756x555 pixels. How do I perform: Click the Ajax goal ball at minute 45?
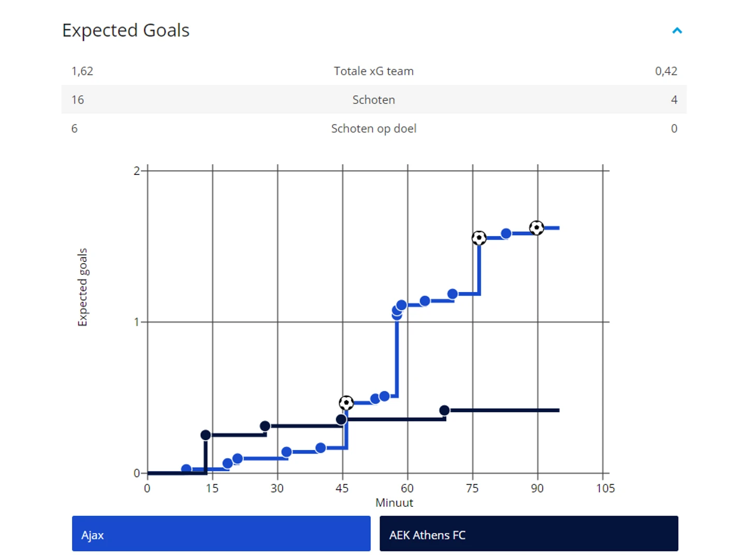tap(346, 402)
